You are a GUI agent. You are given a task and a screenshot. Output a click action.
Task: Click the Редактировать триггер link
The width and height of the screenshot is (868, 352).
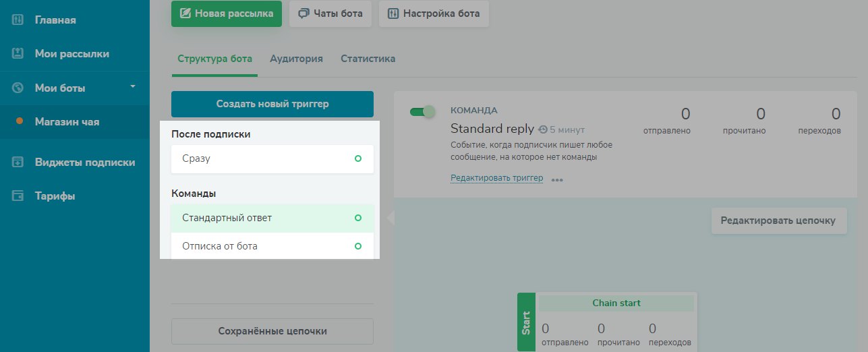[x=496, y=178]
